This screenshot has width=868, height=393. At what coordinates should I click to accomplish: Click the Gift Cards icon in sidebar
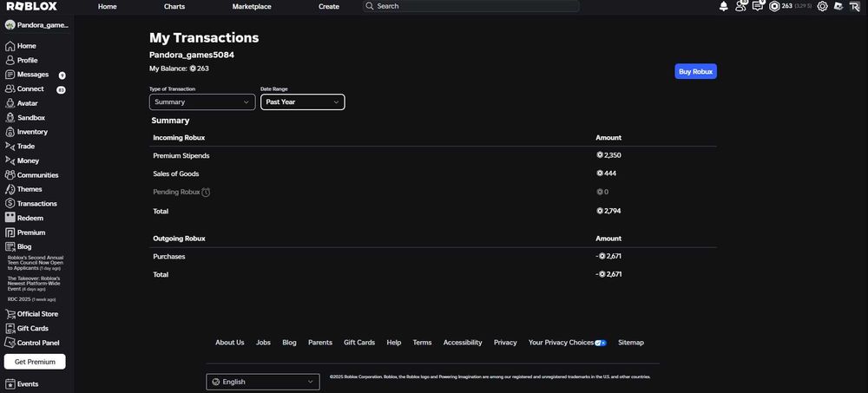coord(10,328)
